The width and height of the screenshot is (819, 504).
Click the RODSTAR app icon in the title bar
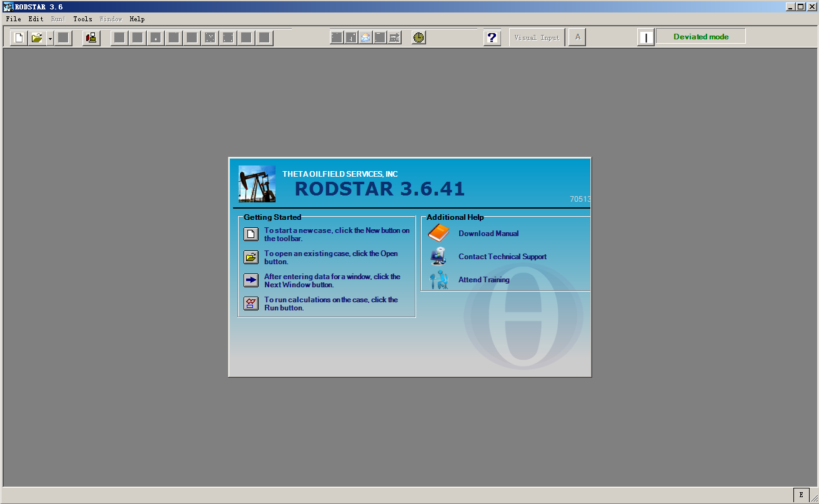point(8,7)
